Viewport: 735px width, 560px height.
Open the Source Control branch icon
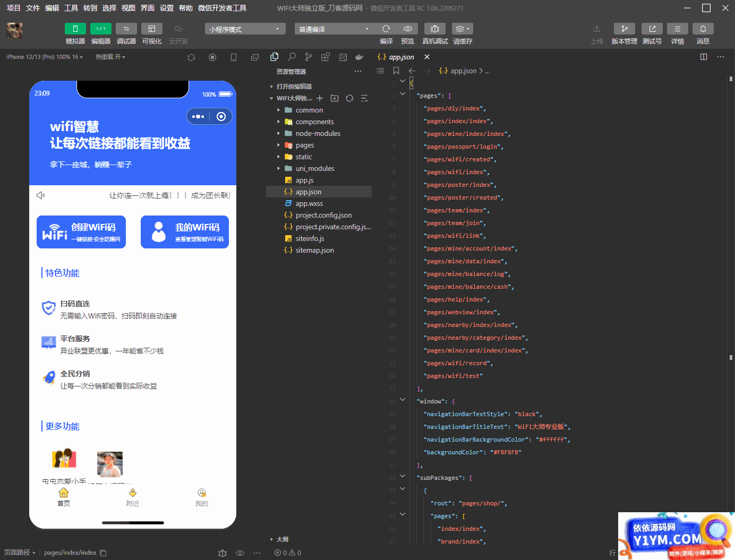click(x=309, y=57)
